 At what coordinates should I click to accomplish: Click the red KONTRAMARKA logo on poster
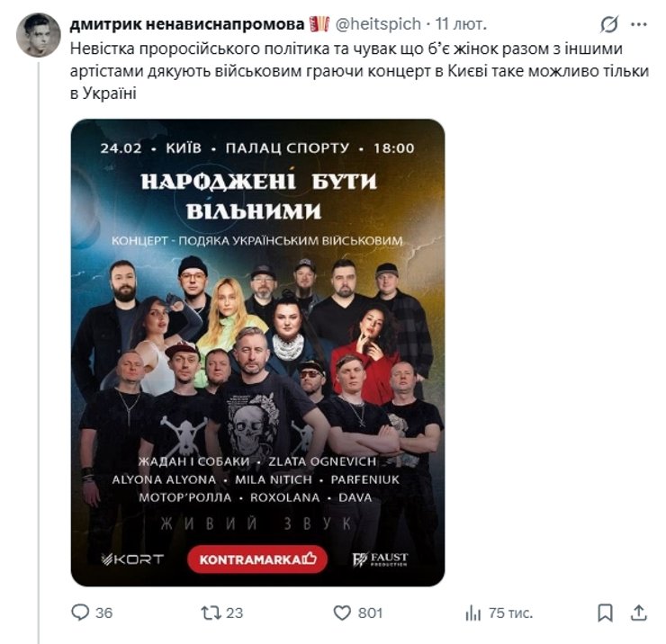(257, 559)
